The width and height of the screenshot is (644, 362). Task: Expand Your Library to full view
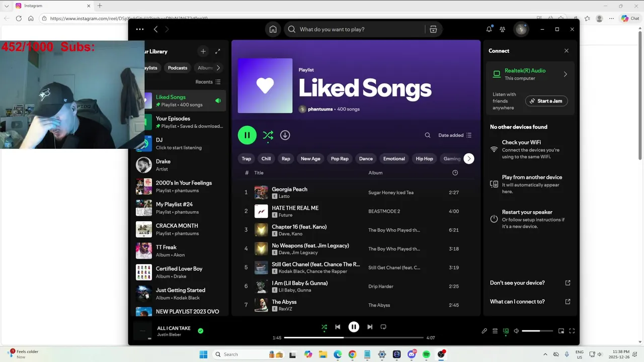[x=218, y=51]
